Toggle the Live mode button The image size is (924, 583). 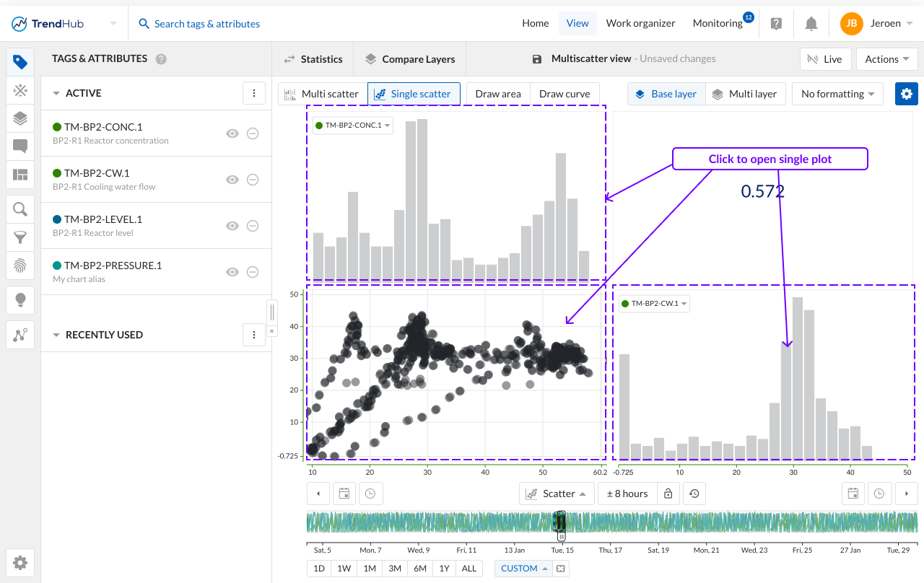pos(825,58)
